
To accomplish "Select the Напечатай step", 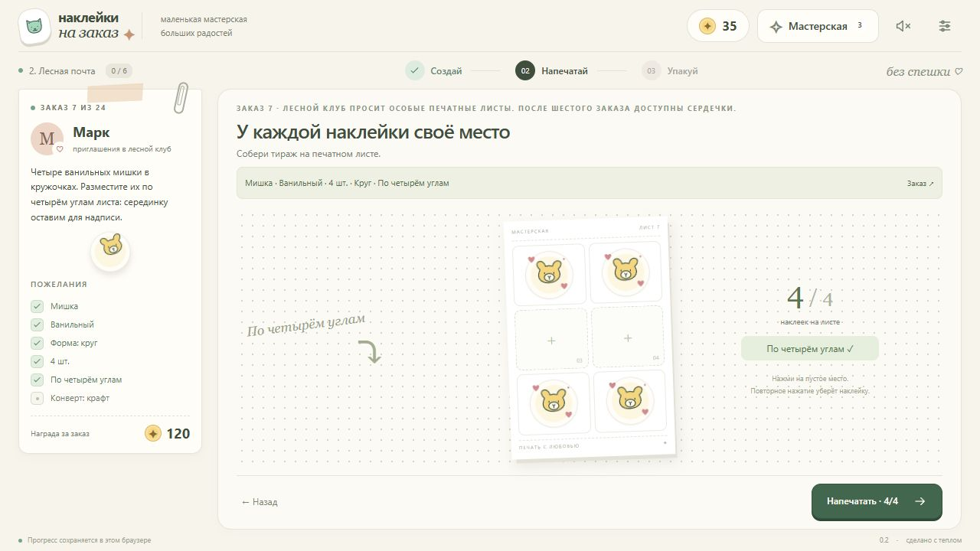I will pos(552,71).
